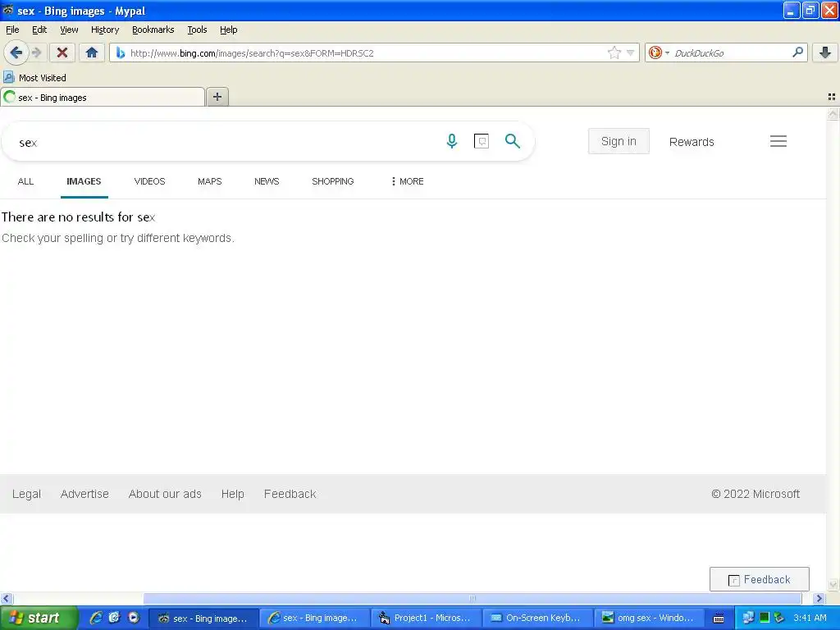This screenshot has height=630, width=840.
Task: Focus the Bing search query box
Action: pyautogui.click(x=225, y=142)
